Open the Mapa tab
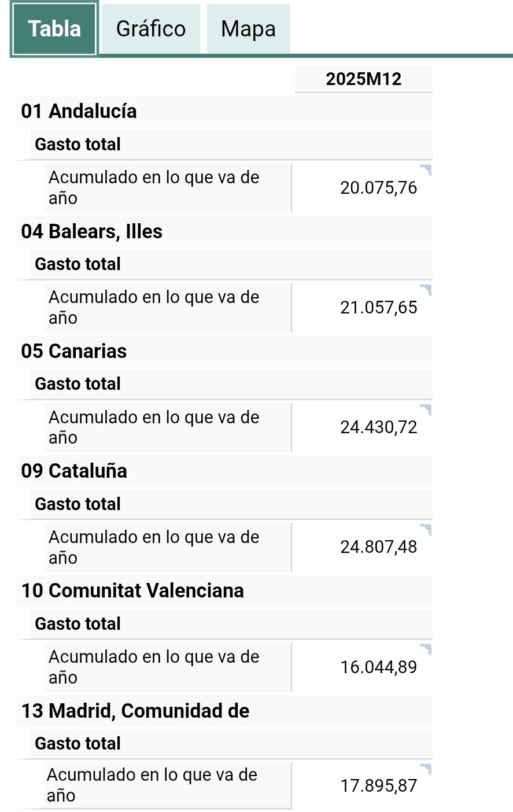This screenshot has width=513, height=812. click(248, 29)
